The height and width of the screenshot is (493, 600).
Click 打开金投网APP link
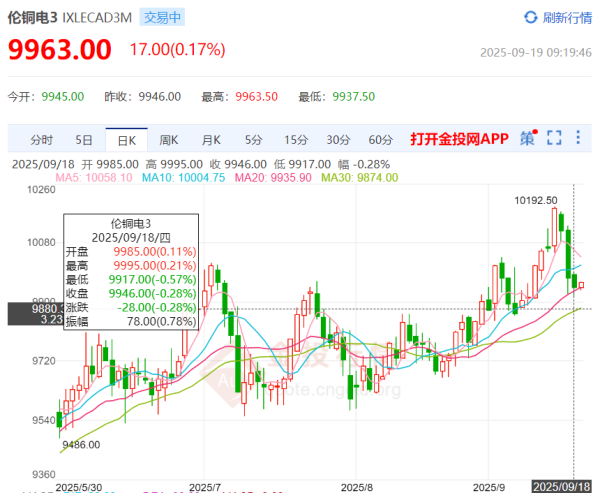(x=460, y=139)
